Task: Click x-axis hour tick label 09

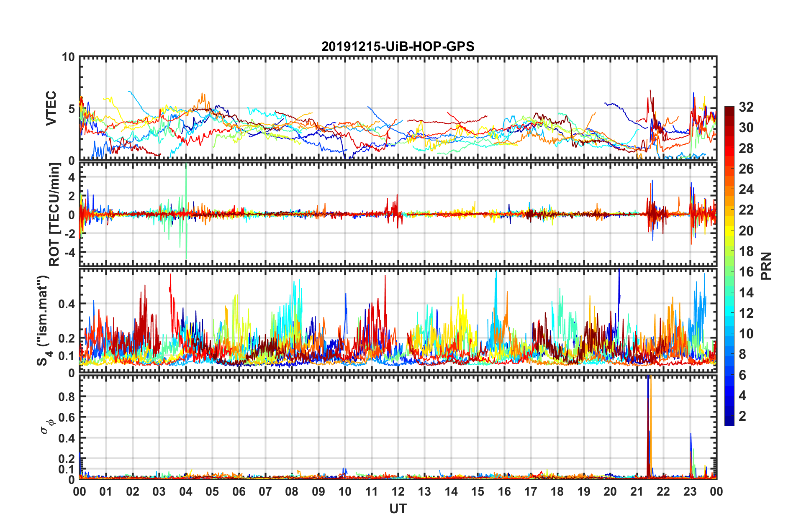Action: click(318, 491)
